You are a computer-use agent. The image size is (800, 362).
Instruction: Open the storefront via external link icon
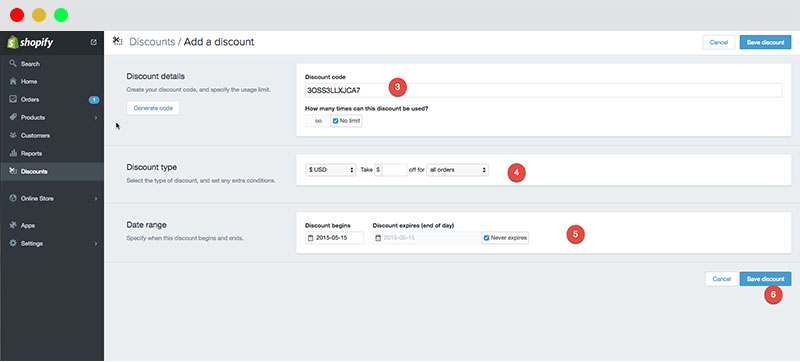93,42
